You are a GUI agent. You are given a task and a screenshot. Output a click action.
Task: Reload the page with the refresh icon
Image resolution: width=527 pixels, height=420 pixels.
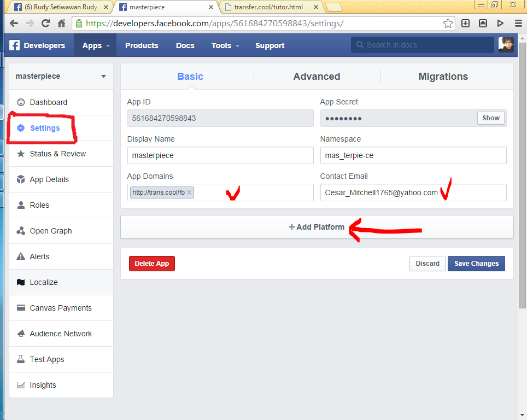click(x=45, y=23)
